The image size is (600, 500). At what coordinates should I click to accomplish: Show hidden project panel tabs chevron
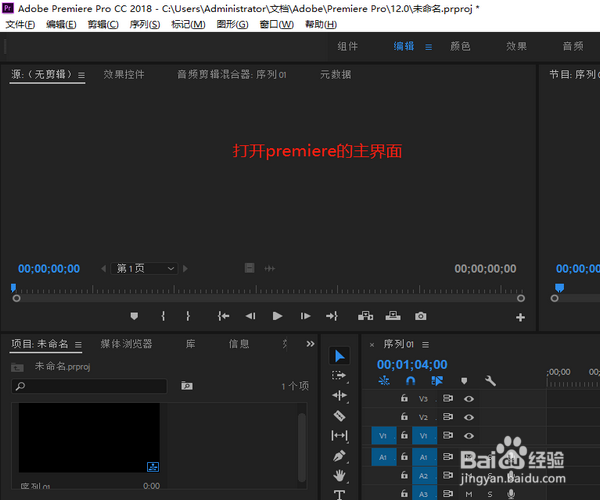point(310,344)
